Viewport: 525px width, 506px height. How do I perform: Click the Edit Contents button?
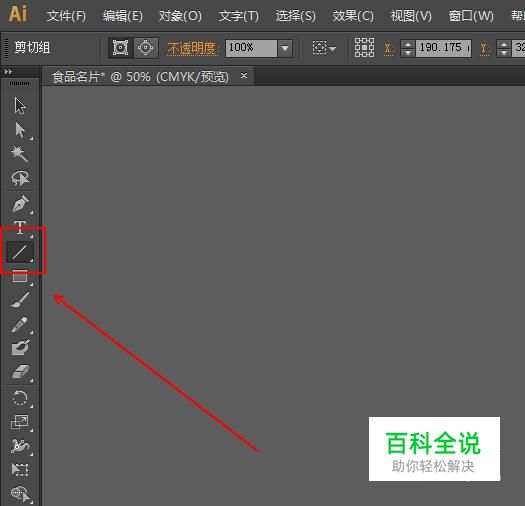(146, 48)
